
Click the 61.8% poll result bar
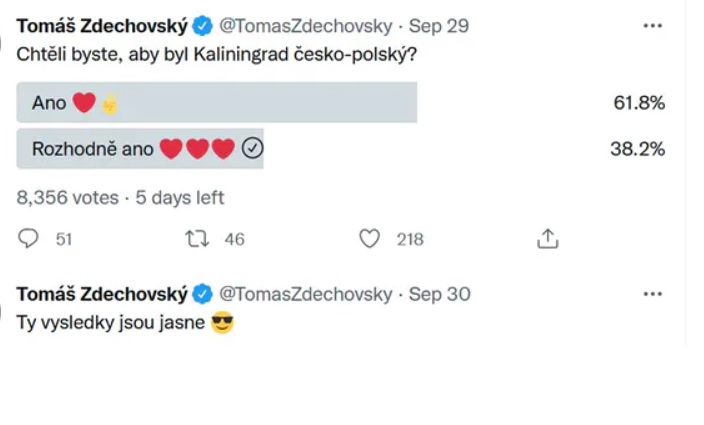pos(216,103)
